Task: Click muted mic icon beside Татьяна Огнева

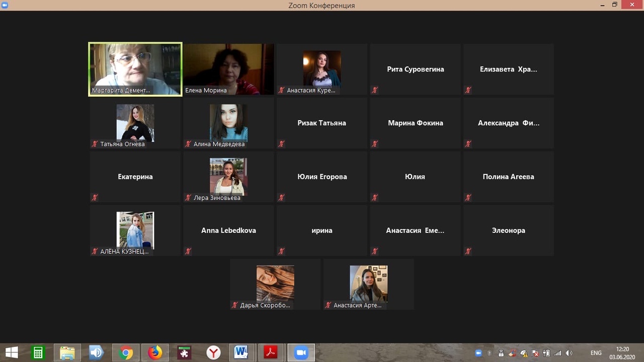Action: pyautogui.click(x=95, y=144)
